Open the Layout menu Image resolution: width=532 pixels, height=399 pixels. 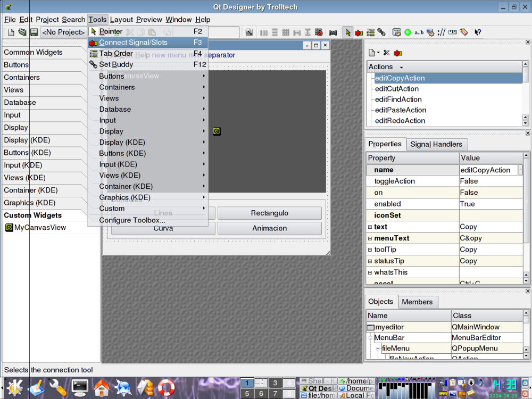pos(121,20)
